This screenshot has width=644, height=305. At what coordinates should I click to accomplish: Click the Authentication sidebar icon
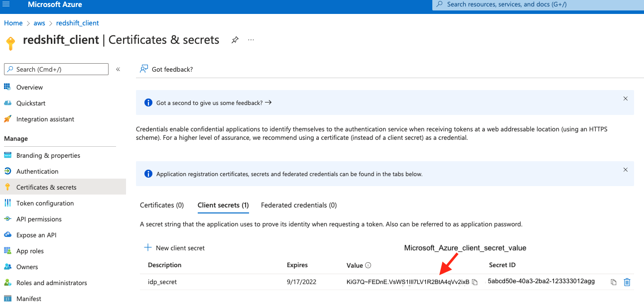tap(7, 171)
